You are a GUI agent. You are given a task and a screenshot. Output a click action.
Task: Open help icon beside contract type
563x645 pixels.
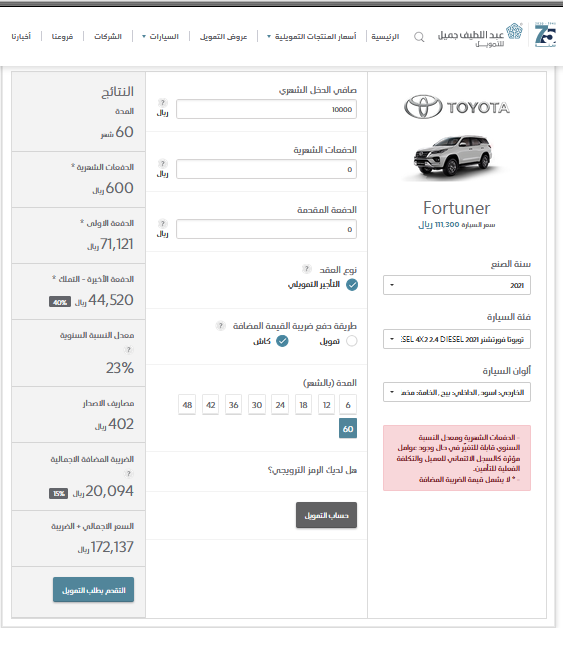[x=306, y=269]
